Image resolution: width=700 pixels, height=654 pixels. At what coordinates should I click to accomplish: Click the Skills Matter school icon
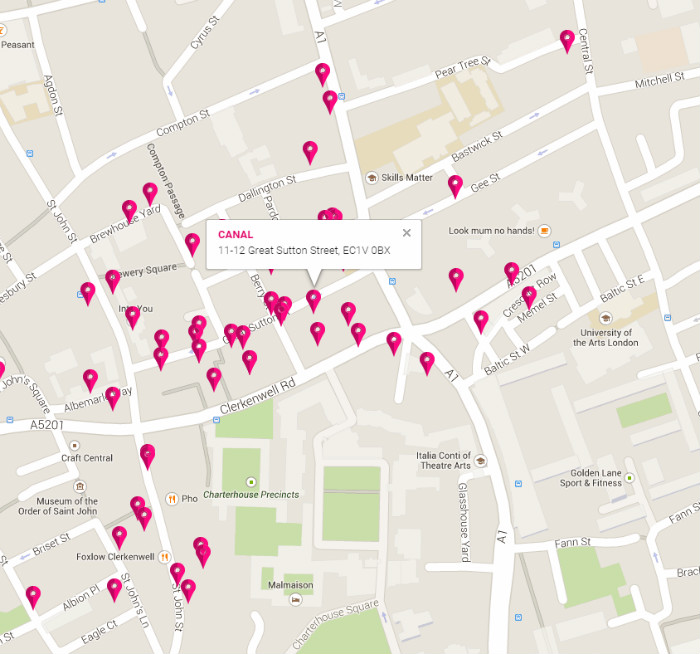pyautogui.click(x=371, y=178)
